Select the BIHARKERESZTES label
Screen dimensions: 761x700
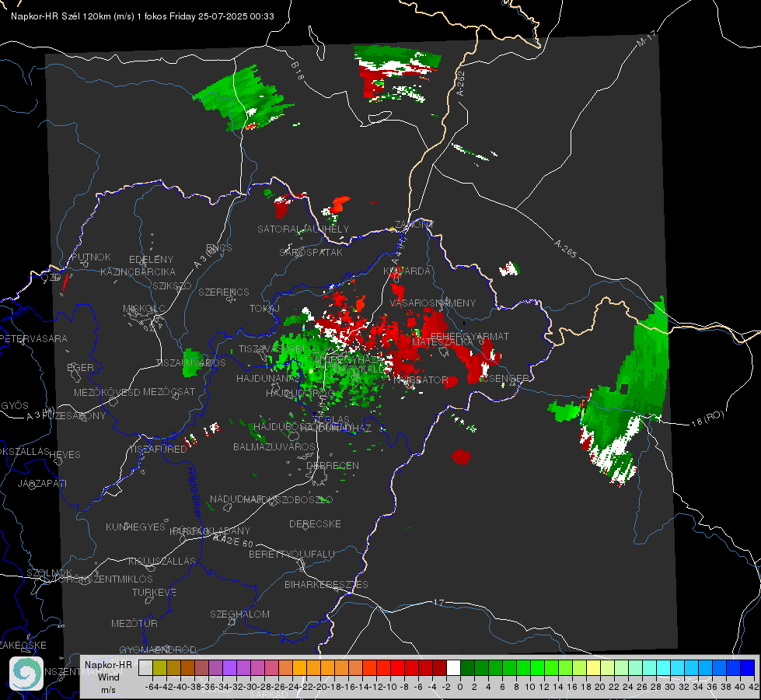(x=326, y=584)
